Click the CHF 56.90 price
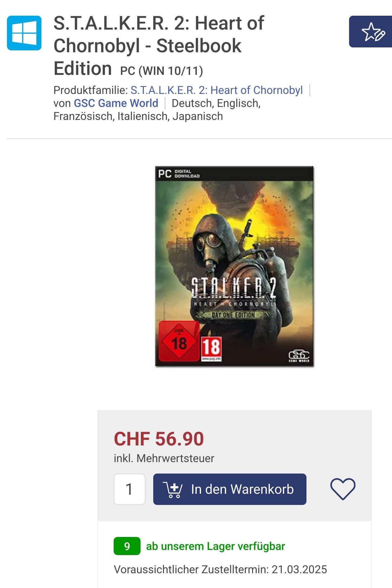Image resolution: width=392 pixels, height=588 pixels. point(159,439)
